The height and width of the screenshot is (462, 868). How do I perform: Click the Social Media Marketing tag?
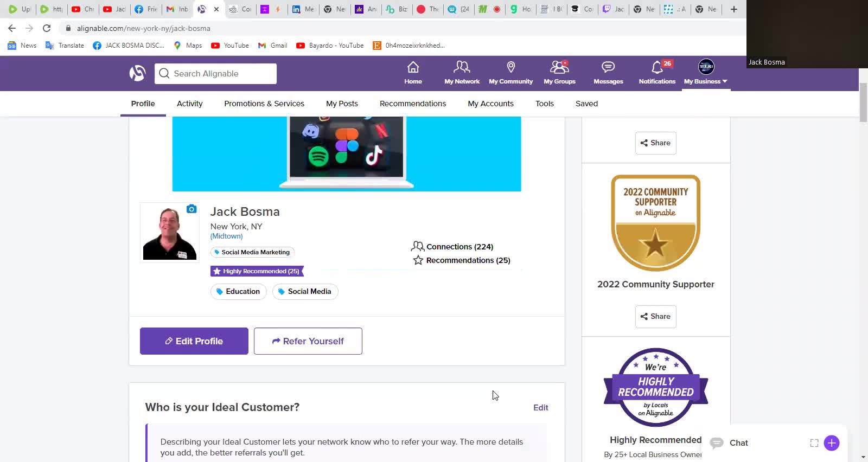click(253, 252)
